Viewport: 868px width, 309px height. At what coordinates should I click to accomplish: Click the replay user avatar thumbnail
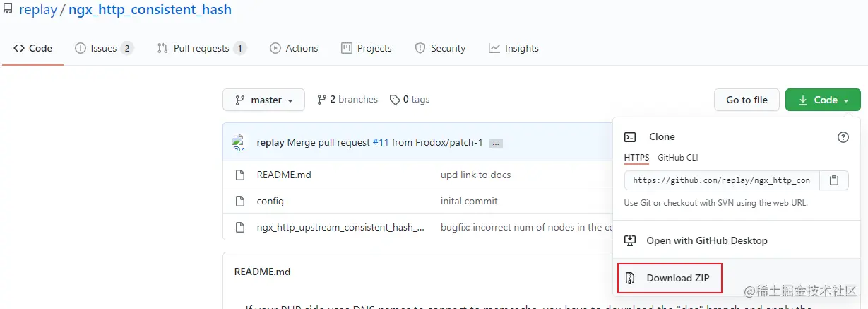(x=239, y=142)
